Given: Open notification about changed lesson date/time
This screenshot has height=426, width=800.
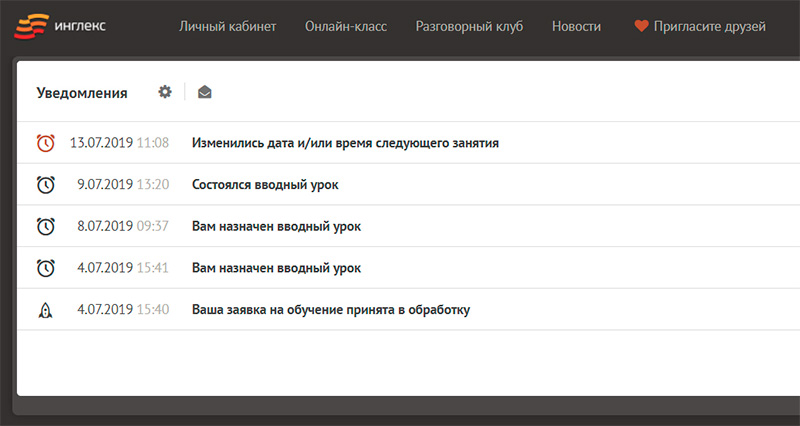Looking at the screenshot, I should click(x=345, y=143).
